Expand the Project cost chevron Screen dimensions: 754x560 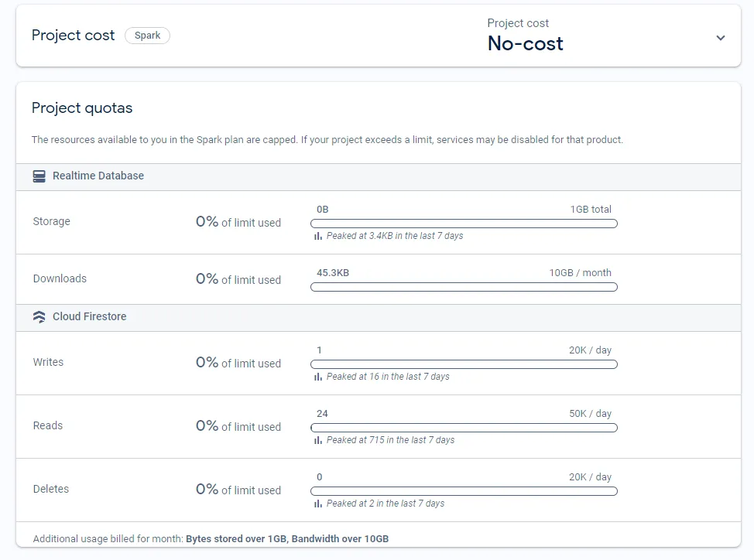click(x=721, y=38)
